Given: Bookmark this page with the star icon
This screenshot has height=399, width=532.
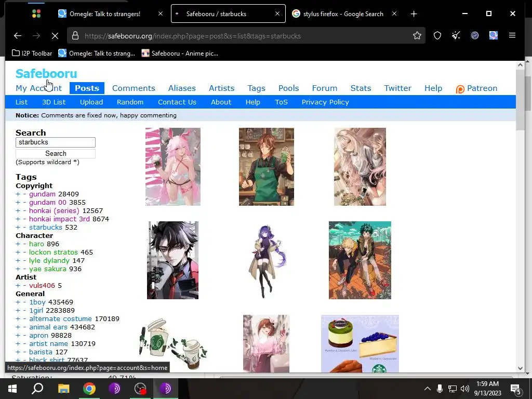Looking at the screenshot, I should (417, 36).
